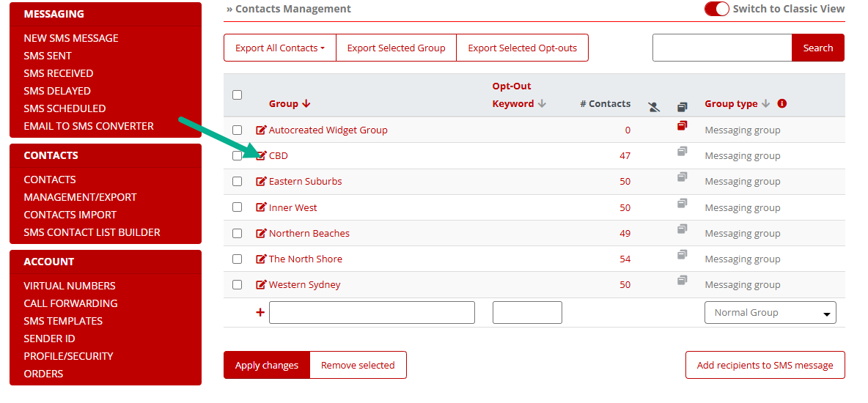Open New SMS Message from sidebar
Image resolution: width=868 pixels, height=403 pixels.
71,38
